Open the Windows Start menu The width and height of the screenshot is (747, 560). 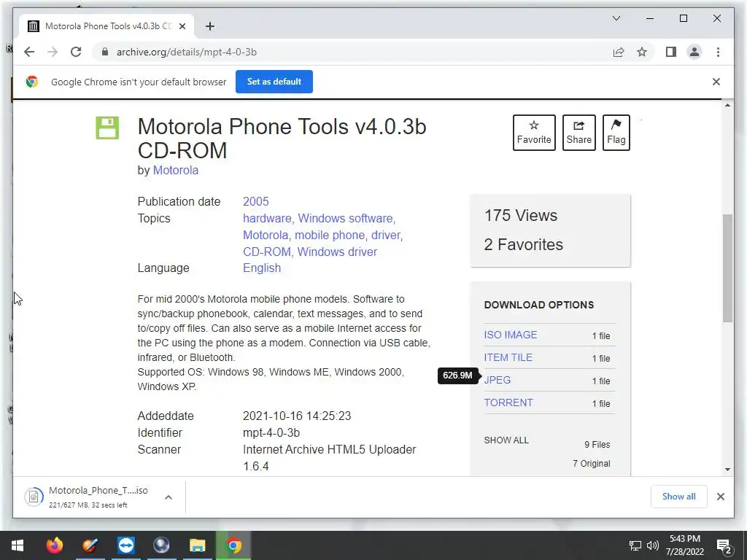pos(18,545)
